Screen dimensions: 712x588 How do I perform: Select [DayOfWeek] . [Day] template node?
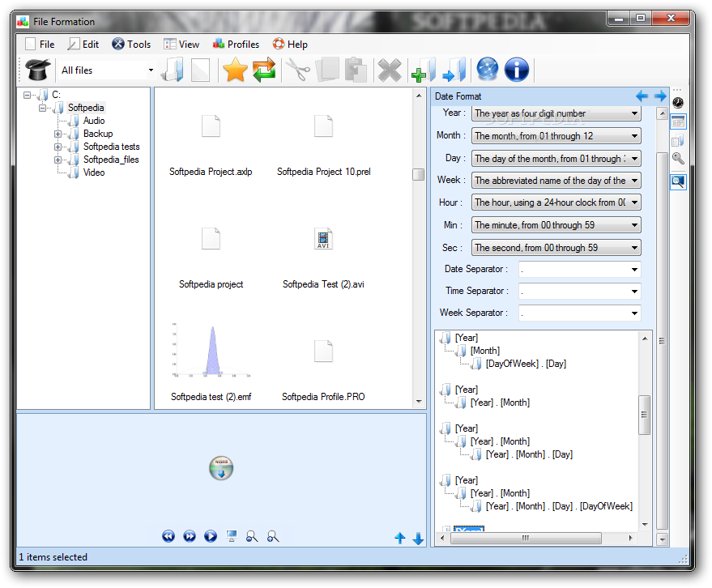526,364
